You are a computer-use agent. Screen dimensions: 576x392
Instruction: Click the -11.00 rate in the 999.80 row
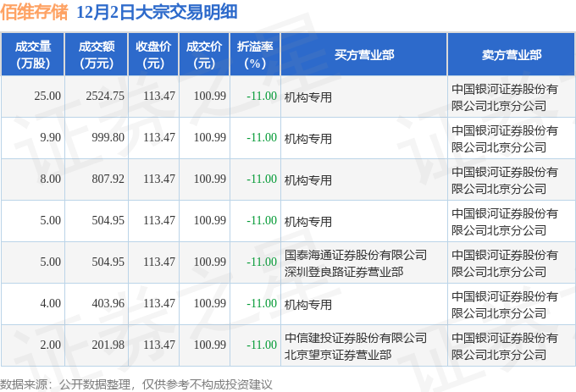pyautogui.click(x=262, y=138)
